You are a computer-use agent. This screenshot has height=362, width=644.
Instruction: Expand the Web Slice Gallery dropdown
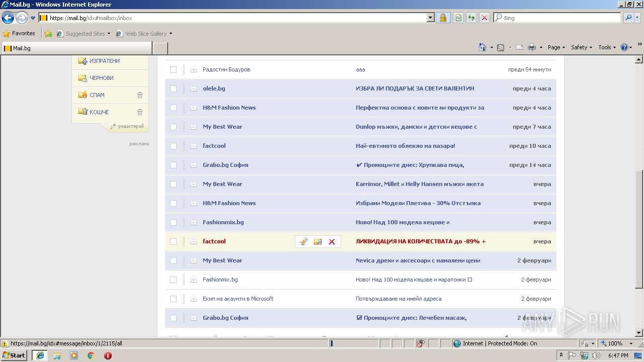171,34
